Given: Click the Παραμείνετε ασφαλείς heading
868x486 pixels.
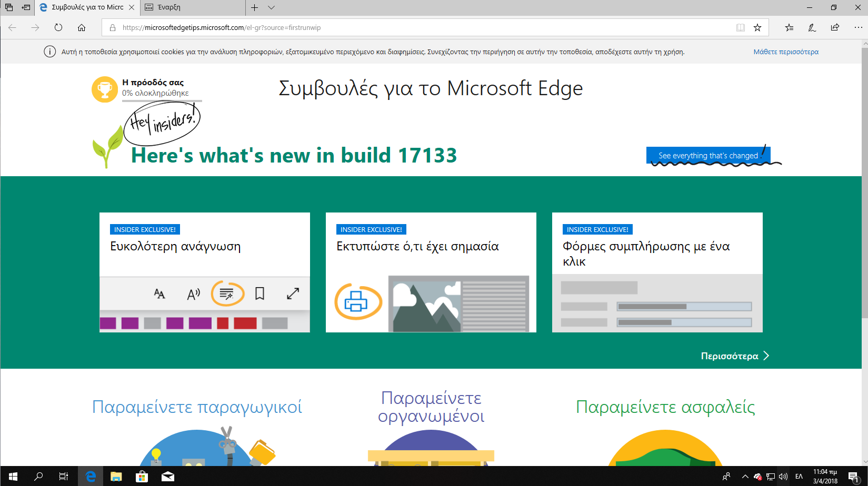Looking at the screenshot, I should coord(665,407).
